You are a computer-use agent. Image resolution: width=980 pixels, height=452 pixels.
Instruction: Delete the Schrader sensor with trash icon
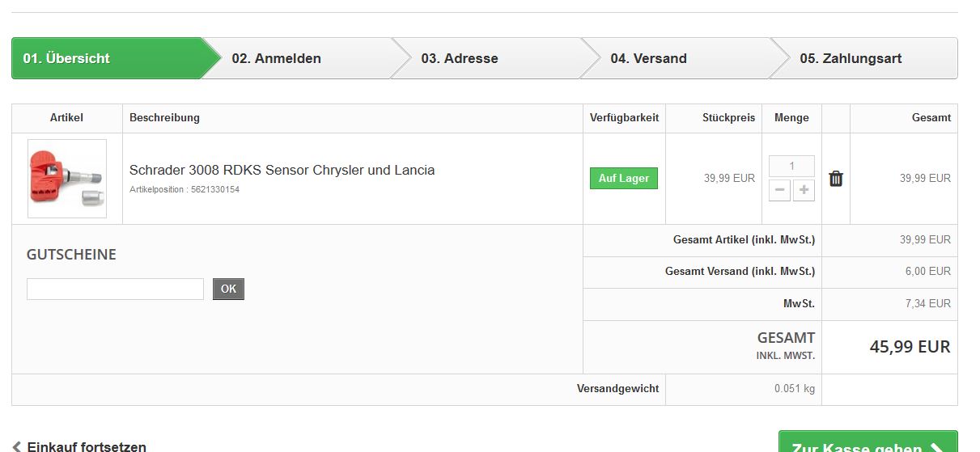tap(836, 179)
